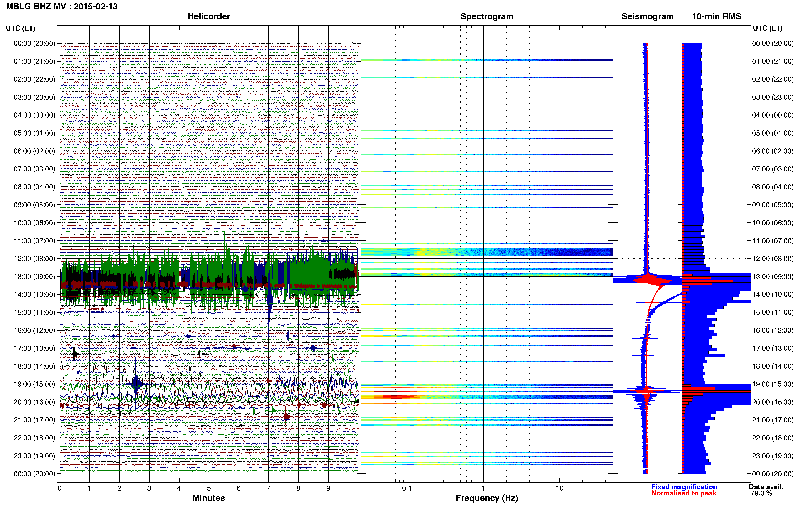Click the "7" minutes tick label
This screenshot has height=508, width=812.
coord(269,488)
